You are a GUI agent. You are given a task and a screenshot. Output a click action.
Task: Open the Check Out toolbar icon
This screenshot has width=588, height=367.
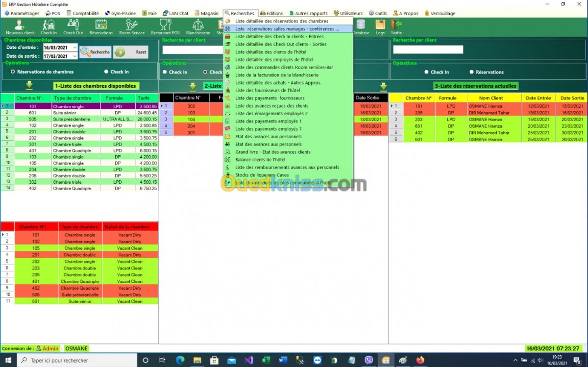click(x=73, y=27)
